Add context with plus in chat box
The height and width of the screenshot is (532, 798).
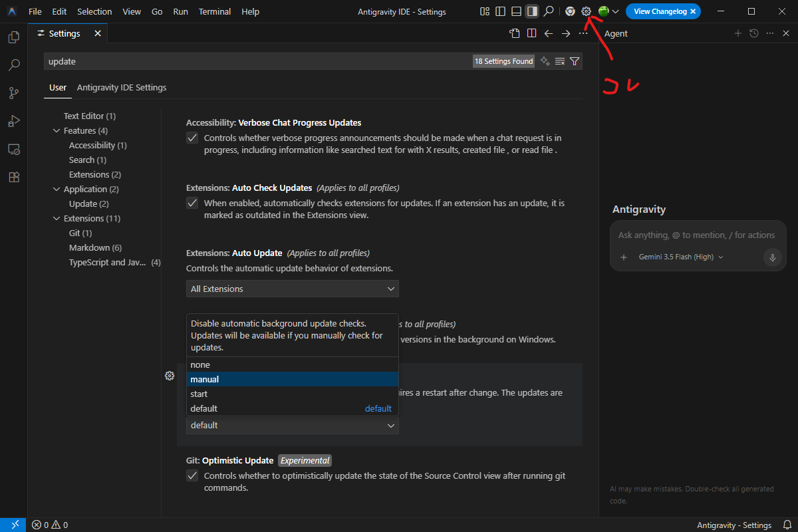click(x=624, y=257)
